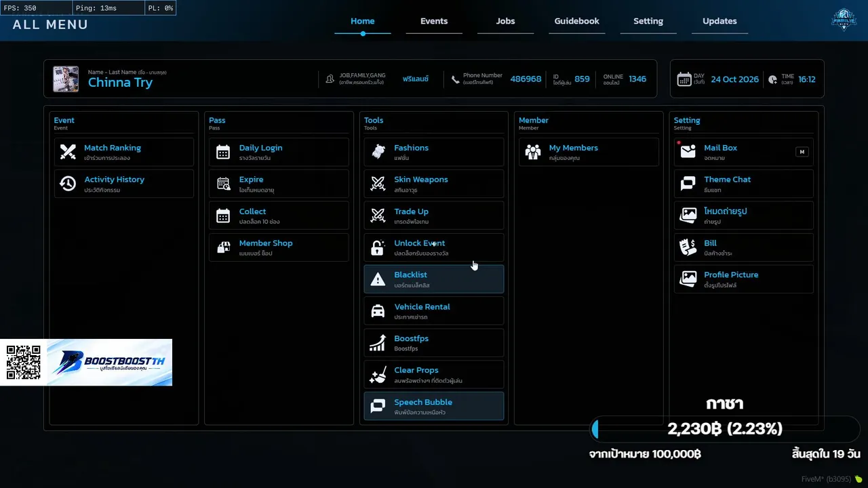Click the Chinna Try profile avatar
The width and height of the screenshot is (868, 488).
click(66, 79)
